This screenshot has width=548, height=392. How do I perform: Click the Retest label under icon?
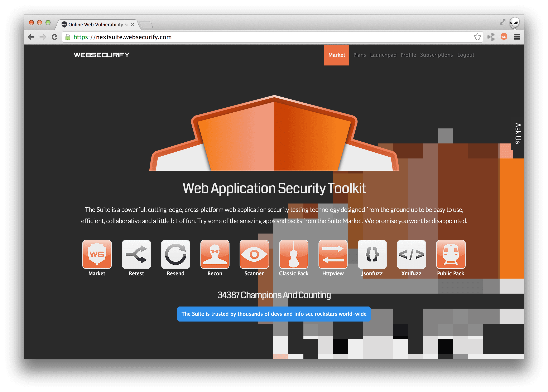tap(136, 273)
